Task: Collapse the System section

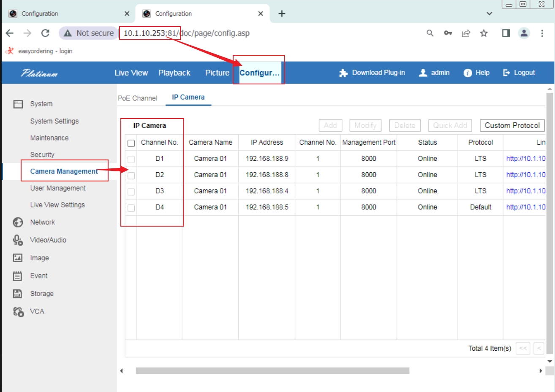Action: (41, 104)
